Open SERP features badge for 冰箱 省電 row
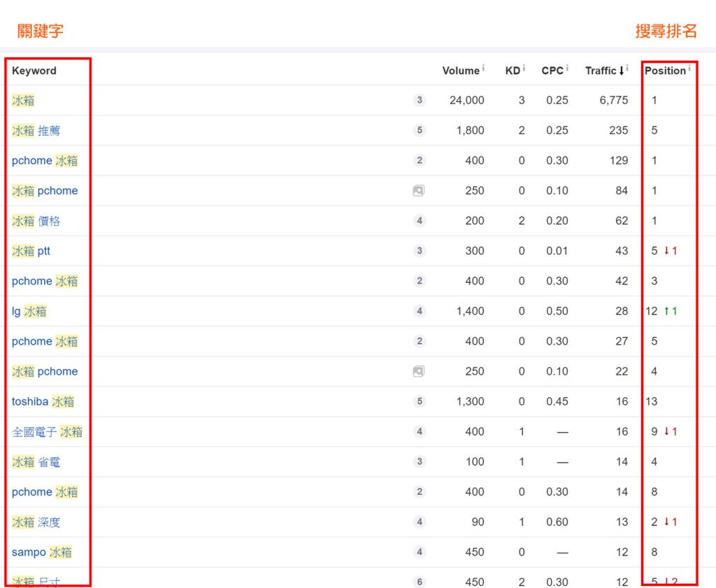Image resolution: width=716 pixels, height=588 pixels. coord(420,461)
